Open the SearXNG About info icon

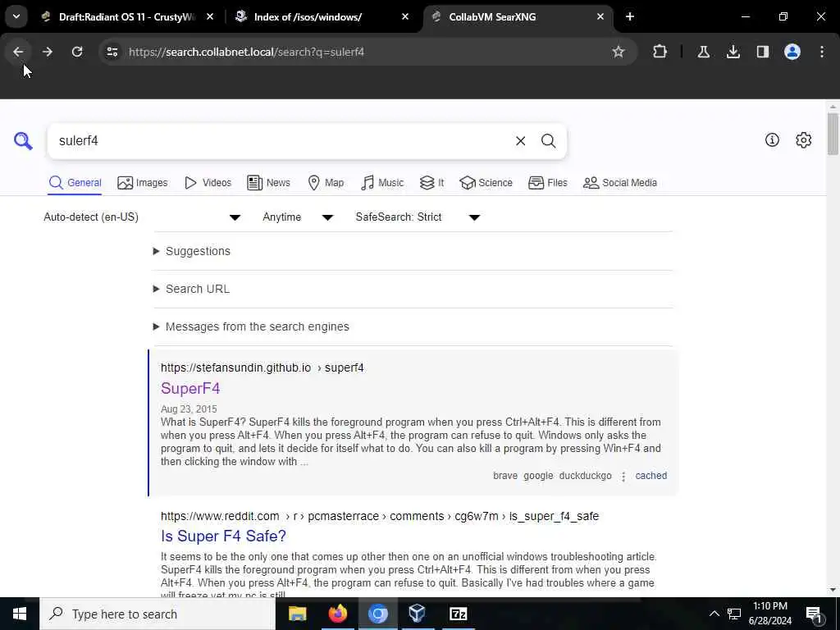tap(772, 139)
